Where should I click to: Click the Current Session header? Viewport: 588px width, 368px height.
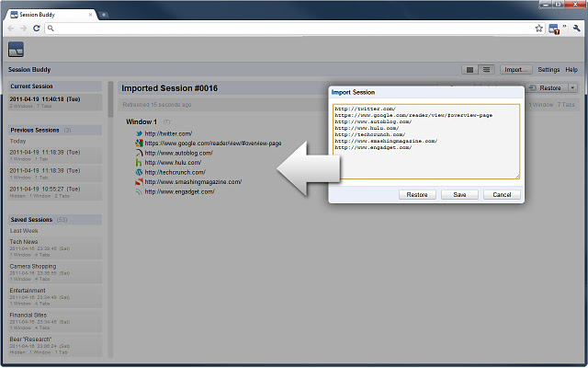coord(55,86)
